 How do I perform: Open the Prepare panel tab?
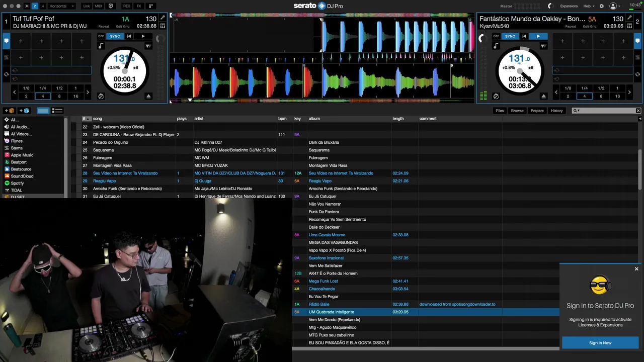tap(537, 111)
